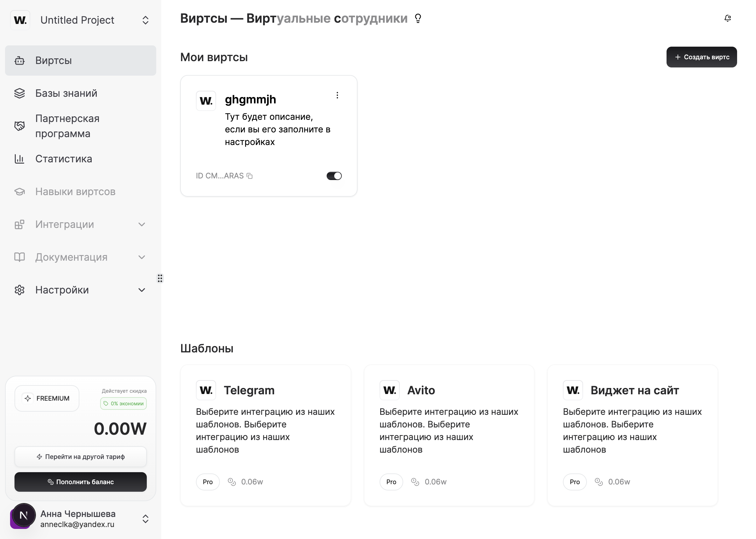Click the Pro badge on Виджет на сайт
The image size is (756, 539).
pyautogui.click(x=575, y=482)
